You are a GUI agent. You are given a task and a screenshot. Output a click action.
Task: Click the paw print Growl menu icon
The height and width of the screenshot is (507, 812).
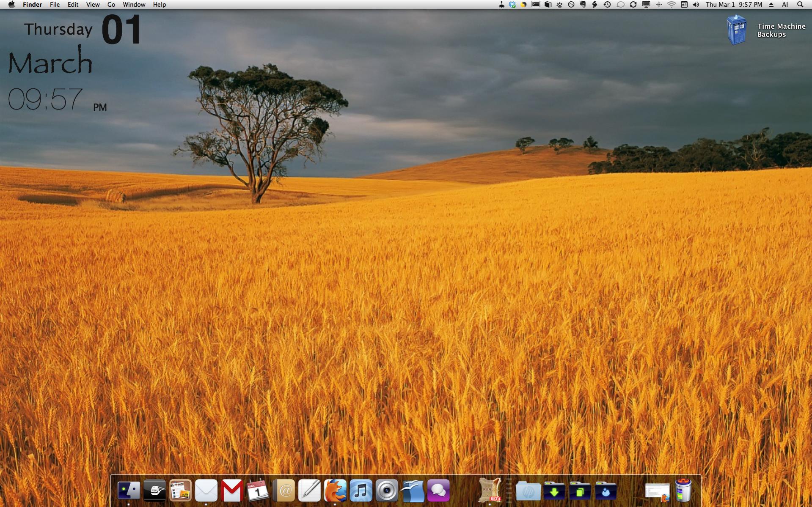click(x=559, y=4)
